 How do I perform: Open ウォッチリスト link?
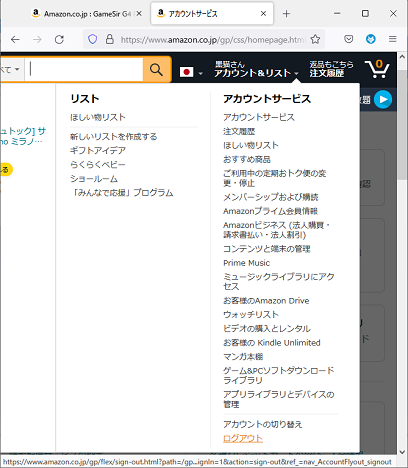pos(251,315)
